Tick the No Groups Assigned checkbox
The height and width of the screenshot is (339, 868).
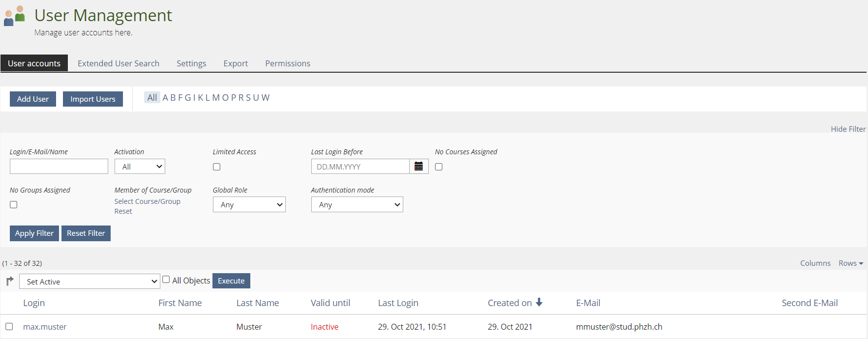coord(14,205)
